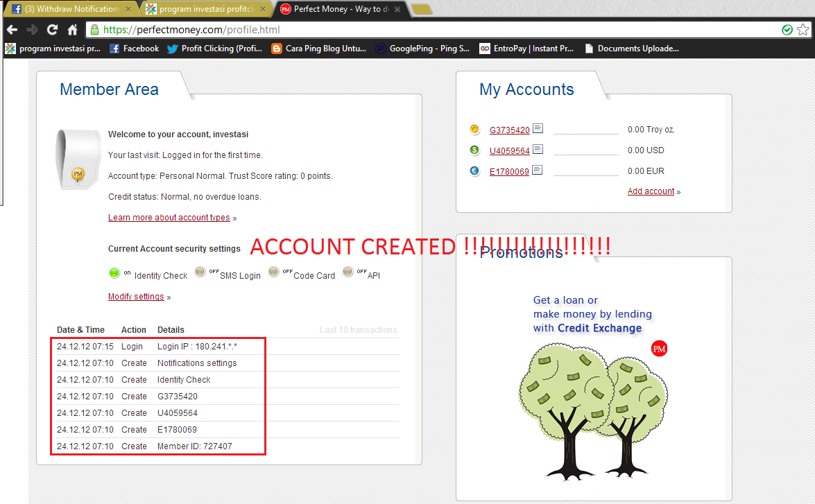Select U4059564 in transactions table

(x=178, y=413)
